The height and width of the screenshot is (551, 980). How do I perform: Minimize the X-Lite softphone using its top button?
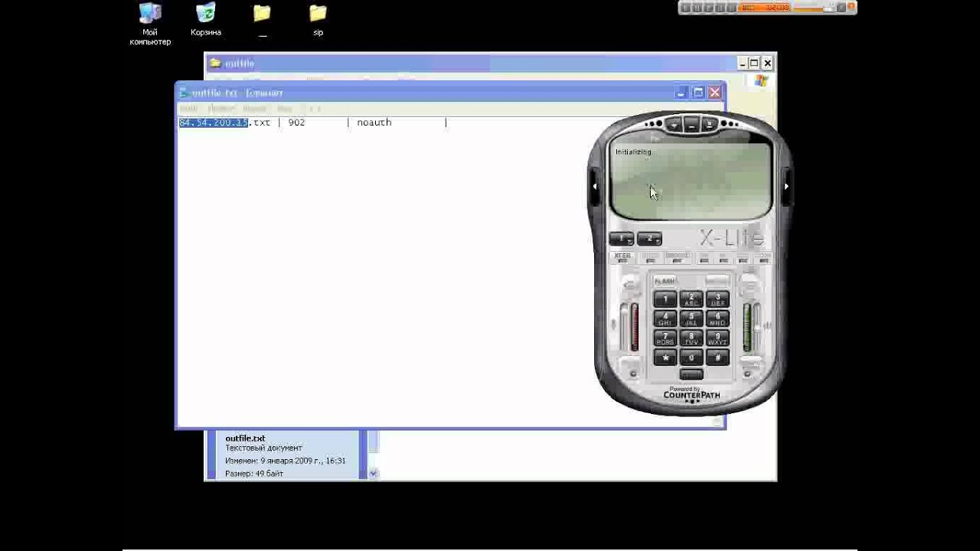(x=691, y=124)
